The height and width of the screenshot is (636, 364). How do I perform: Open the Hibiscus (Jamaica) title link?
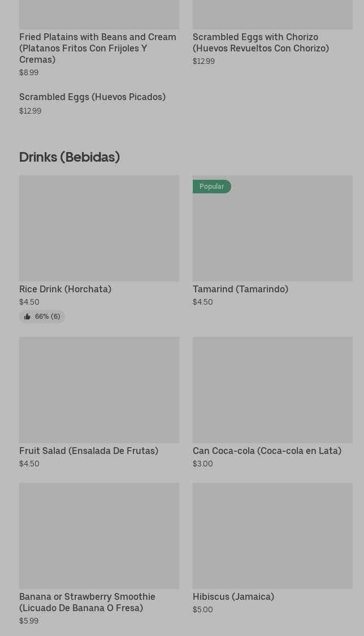(x=233, y=596)
